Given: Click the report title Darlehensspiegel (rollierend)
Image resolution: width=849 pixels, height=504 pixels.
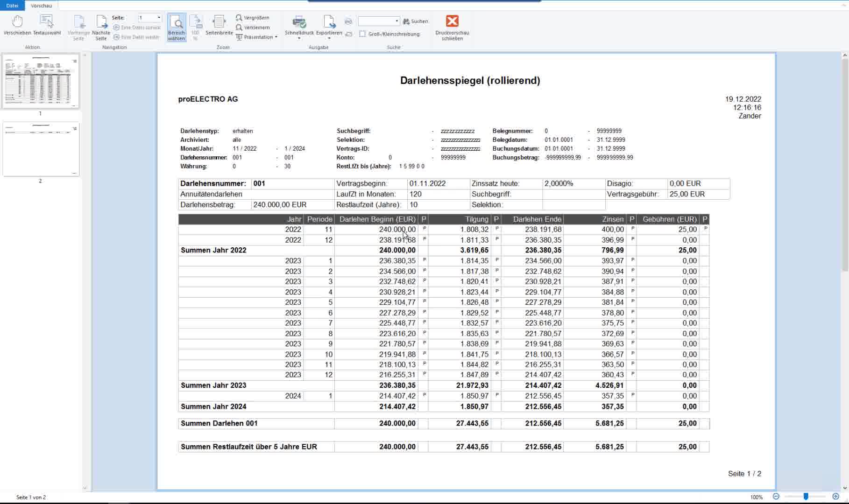Looking at the screenshot, I should [x=470, y=80].
